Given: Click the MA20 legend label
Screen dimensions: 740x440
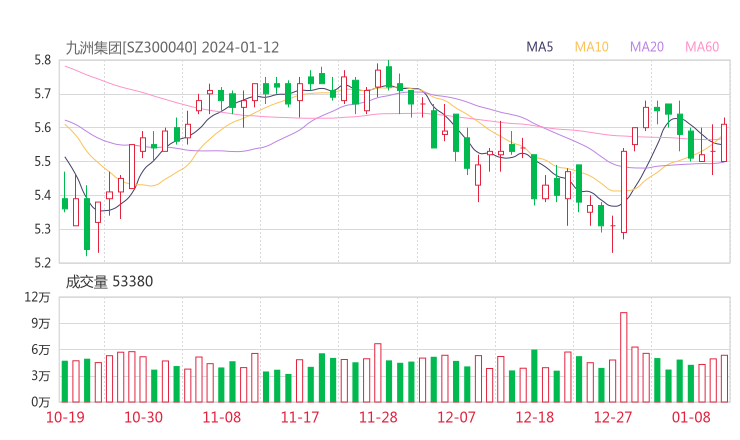Looking at the screenshot, I should pos(647,47).
